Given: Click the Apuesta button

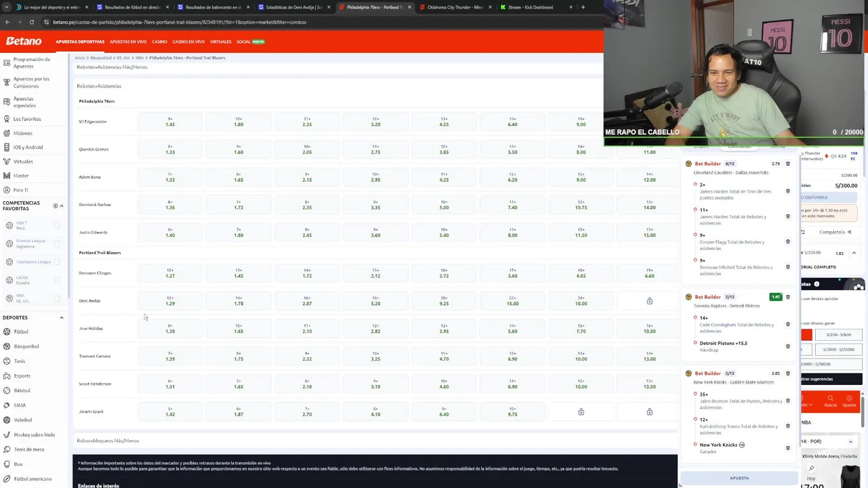Looking at the screenshot, I should point(739,478).
